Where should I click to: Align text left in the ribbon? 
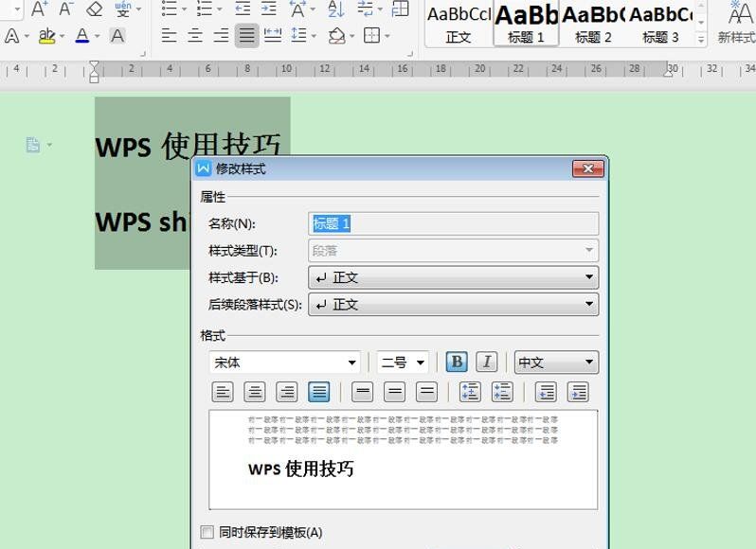coord(169,36)
